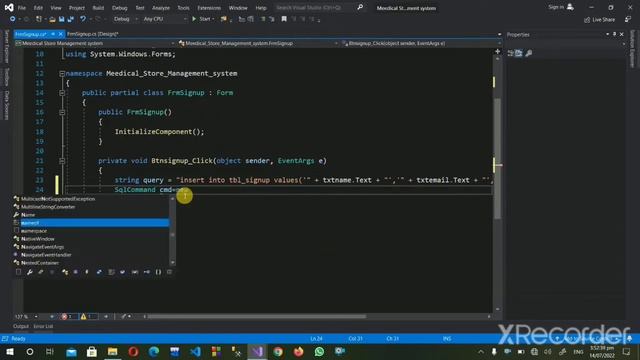Screen dimensions: 640x360
Task: Select namespace in IntelliSense list
Action: tap(34, 231)
